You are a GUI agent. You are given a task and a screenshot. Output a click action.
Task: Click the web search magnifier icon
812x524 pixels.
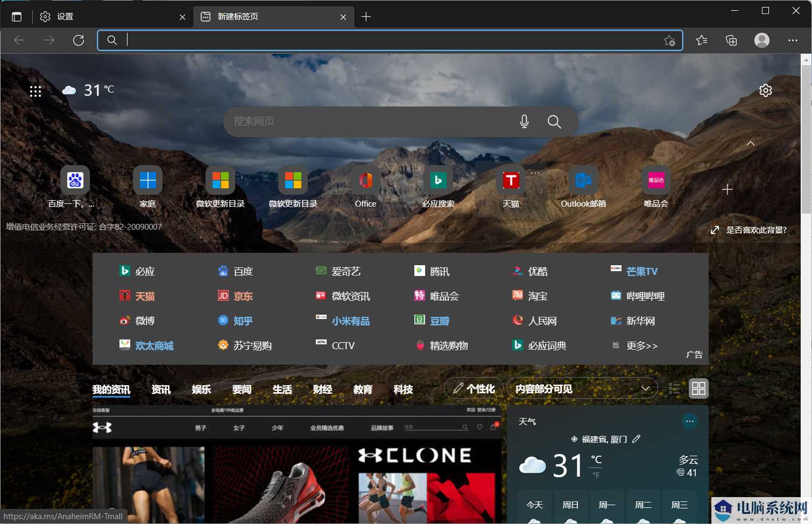(x=554, y=122)
